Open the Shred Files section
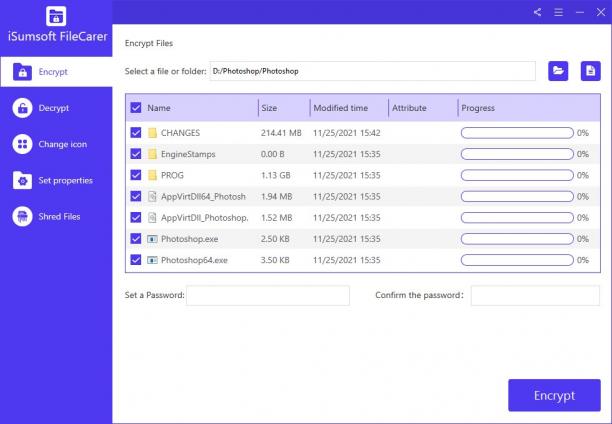 tap(56, 216)
